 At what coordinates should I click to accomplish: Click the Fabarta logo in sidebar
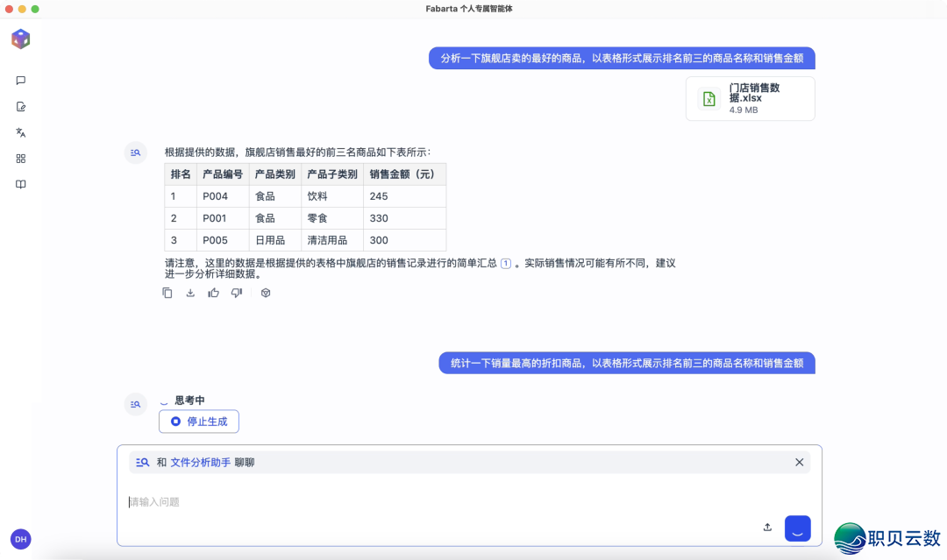[x=21, y=39]
